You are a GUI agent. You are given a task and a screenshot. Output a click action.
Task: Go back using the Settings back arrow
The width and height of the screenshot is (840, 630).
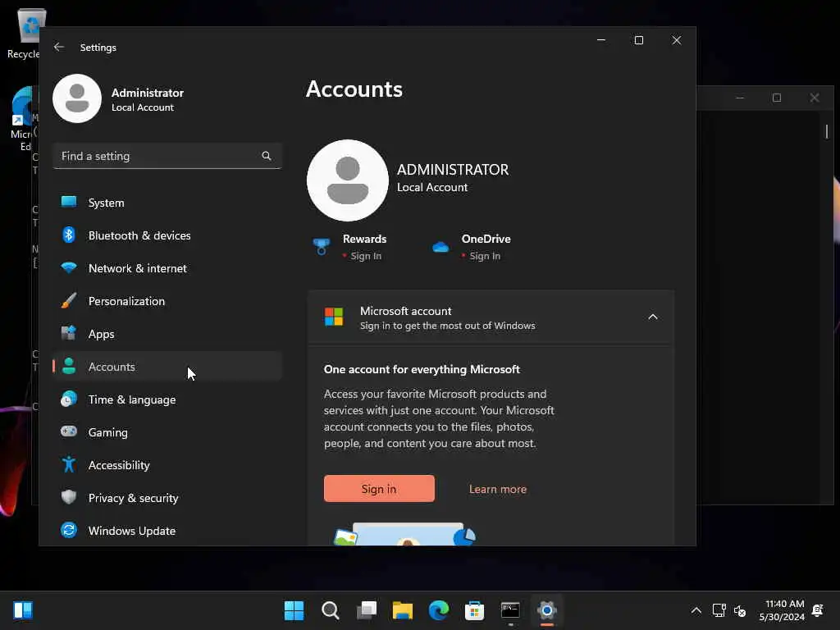click(59, 47)
